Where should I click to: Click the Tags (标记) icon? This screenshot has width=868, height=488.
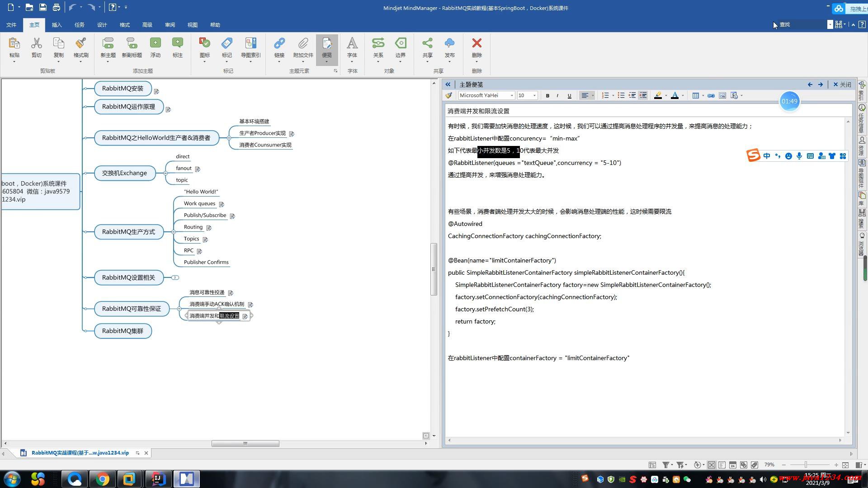(x=226, y=43)
